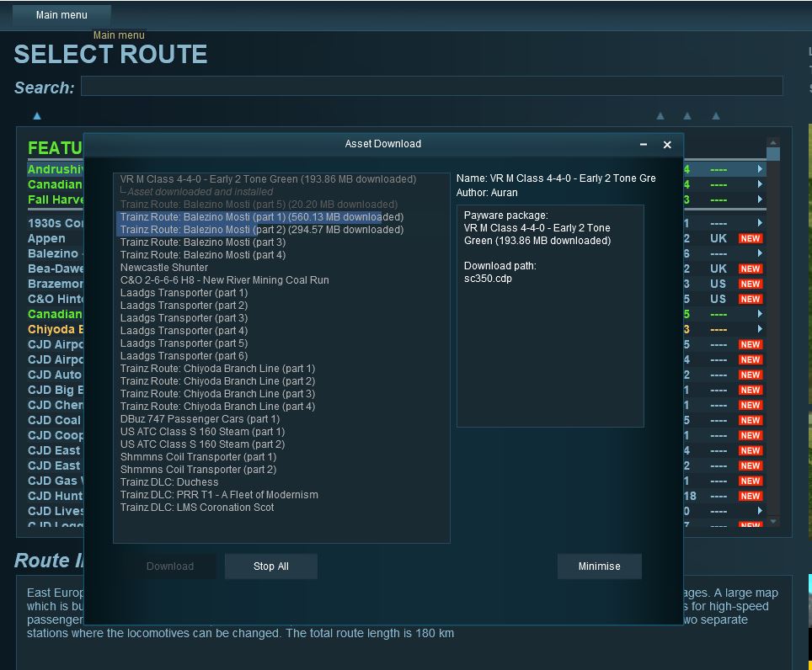Expand the Andrushivka route row arrow

coord(760,168)
